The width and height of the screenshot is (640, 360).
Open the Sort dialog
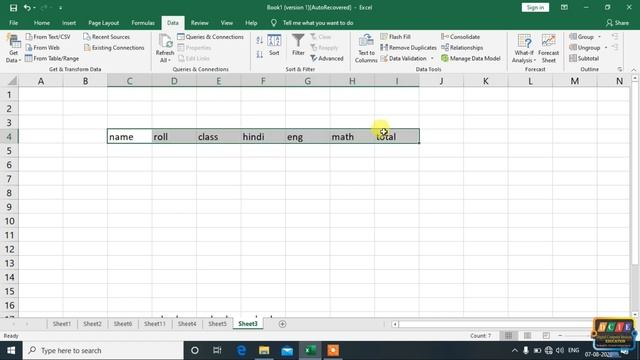point(274,45)
